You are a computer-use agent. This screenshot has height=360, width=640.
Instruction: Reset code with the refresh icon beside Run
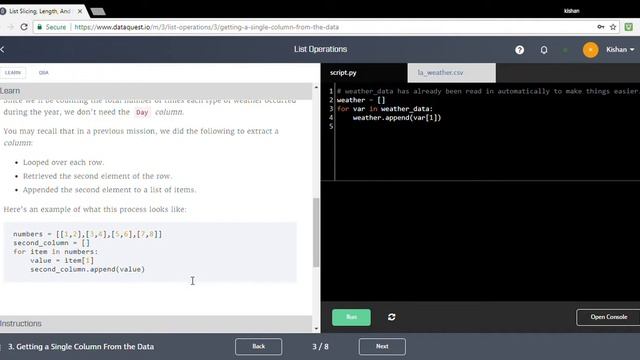coord(391,317)
